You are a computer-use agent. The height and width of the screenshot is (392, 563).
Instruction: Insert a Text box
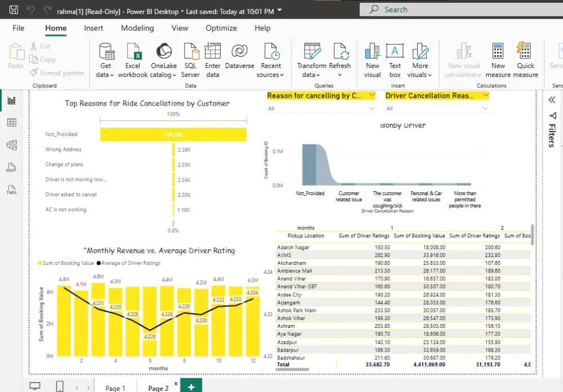[395, 60]
